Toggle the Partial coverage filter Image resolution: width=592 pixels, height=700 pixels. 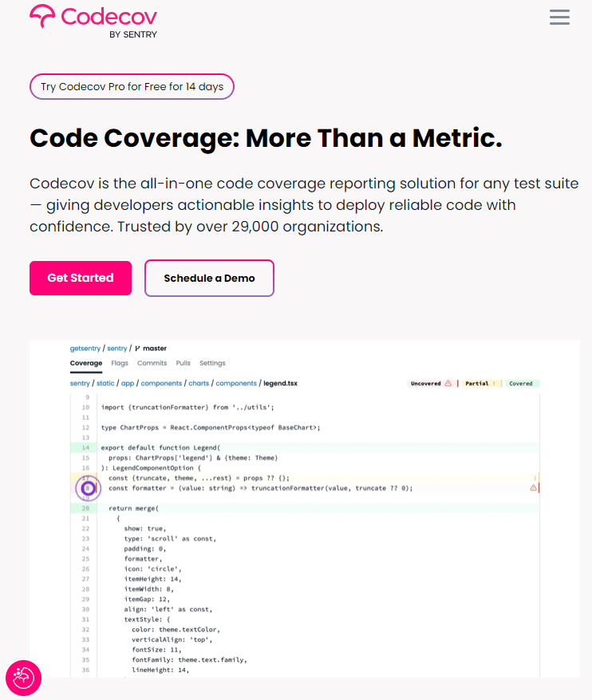pos(480,383)
